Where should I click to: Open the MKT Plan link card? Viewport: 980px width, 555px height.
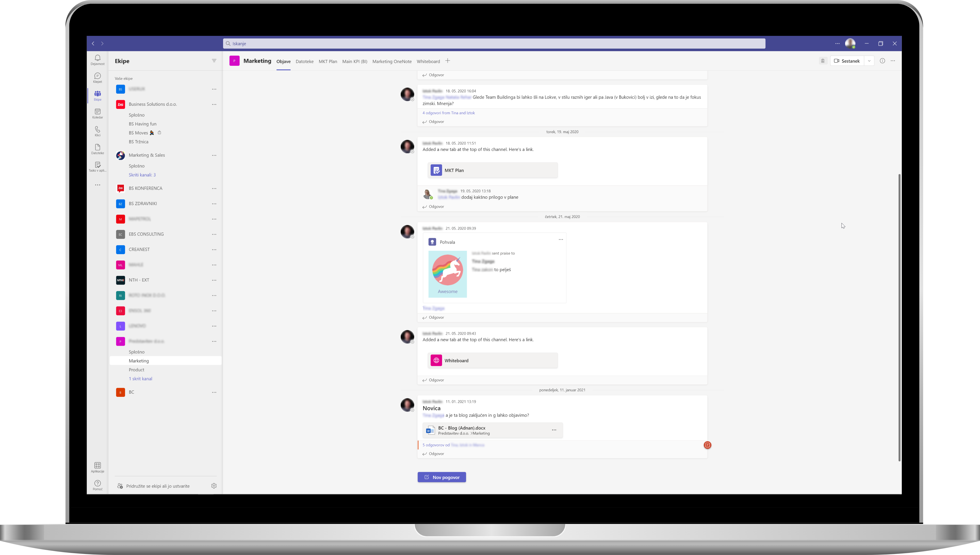click(493, 170)
